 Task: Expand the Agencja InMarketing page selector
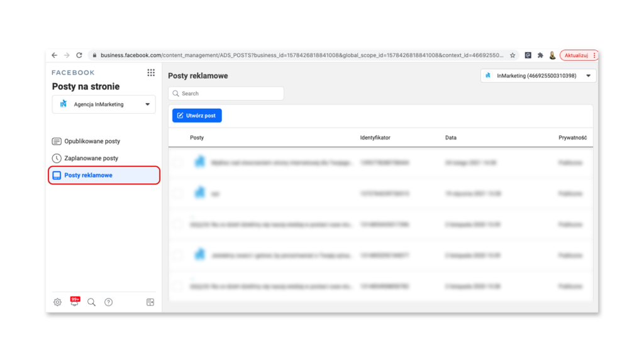pyautogui.click(x=104, y=104)
